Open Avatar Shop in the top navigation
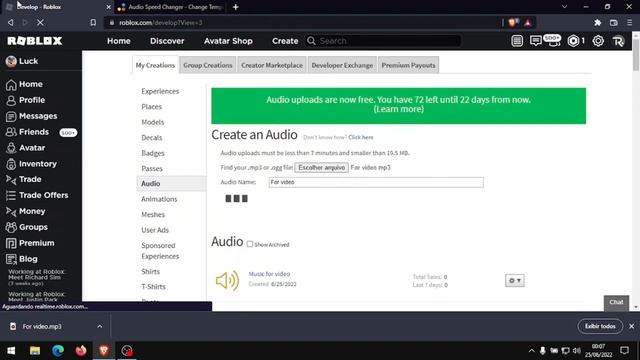 pos(228,41)
